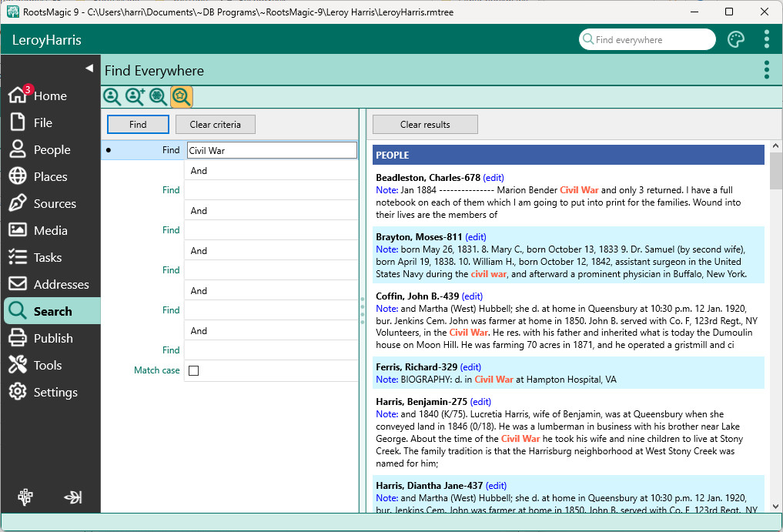Collapse the left navigation sidebar

[89, 69]
